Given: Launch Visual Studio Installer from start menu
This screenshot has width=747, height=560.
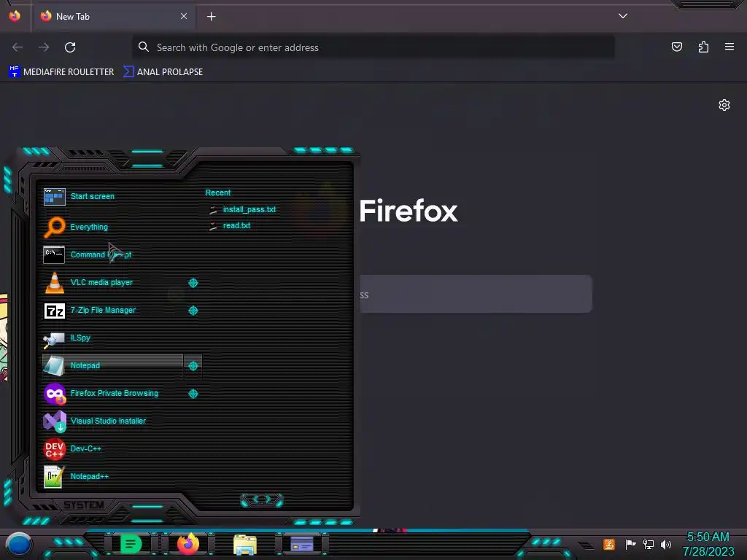Looking at the screenshot, I should 112,421.
